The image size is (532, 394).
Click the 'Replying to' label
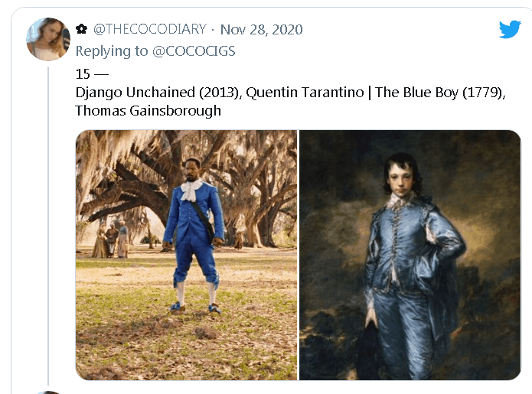click(112, 51)
